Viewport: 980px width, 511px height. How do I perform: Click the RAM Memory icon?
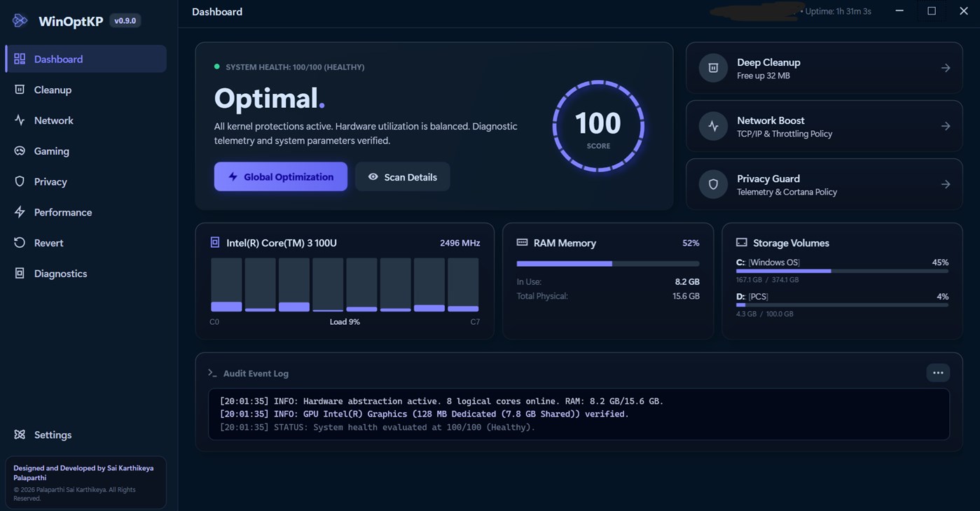click(522, 242)
